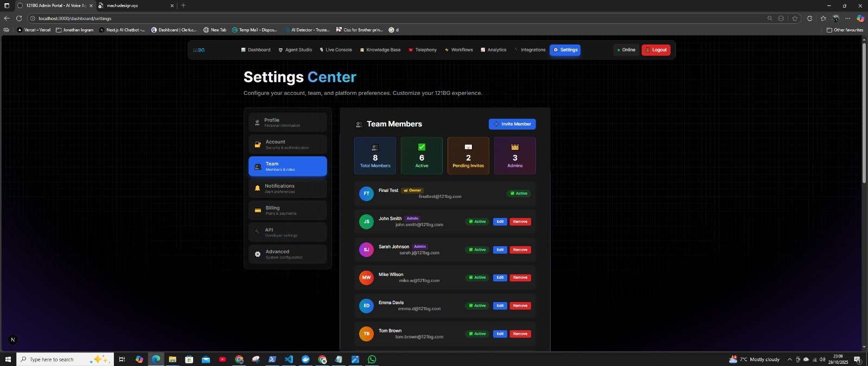Click the Pending Invites stat card
868x366 pixels.
pyautogui.click(x=468, y=156)
